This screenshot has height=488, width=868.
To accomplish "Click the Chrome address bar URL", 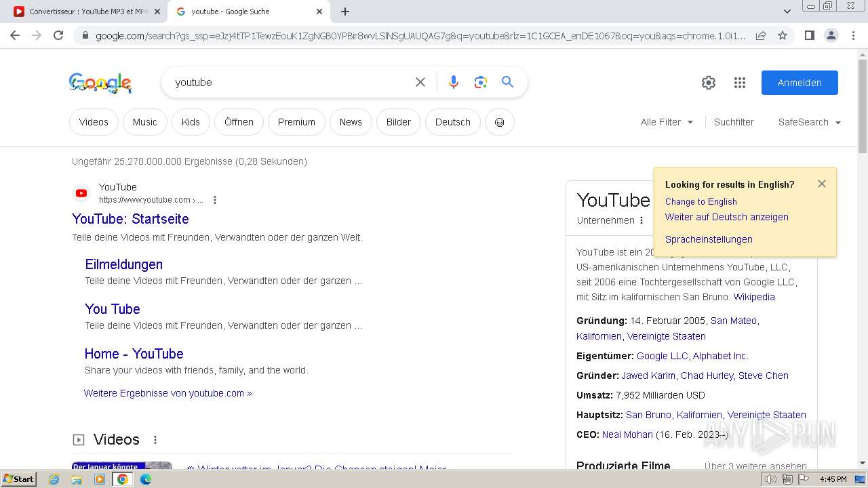I will (420, 35).
